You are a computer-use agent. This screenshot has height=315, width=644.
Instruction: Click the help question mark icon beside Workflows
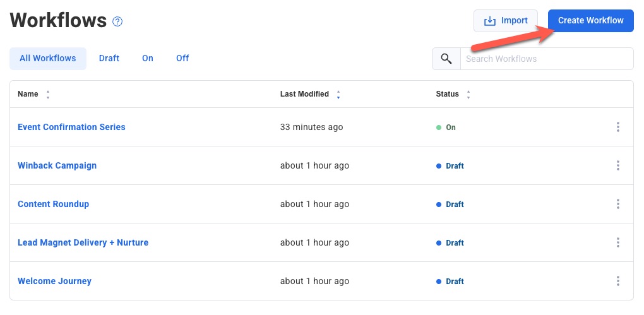pos(117,21)
